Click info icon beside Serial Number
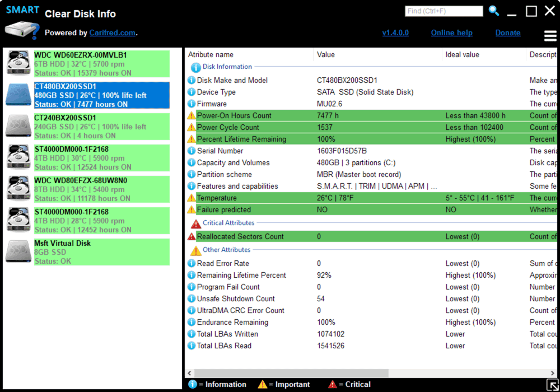This screenshot has width=560, height=392. (x=192, y=151)
